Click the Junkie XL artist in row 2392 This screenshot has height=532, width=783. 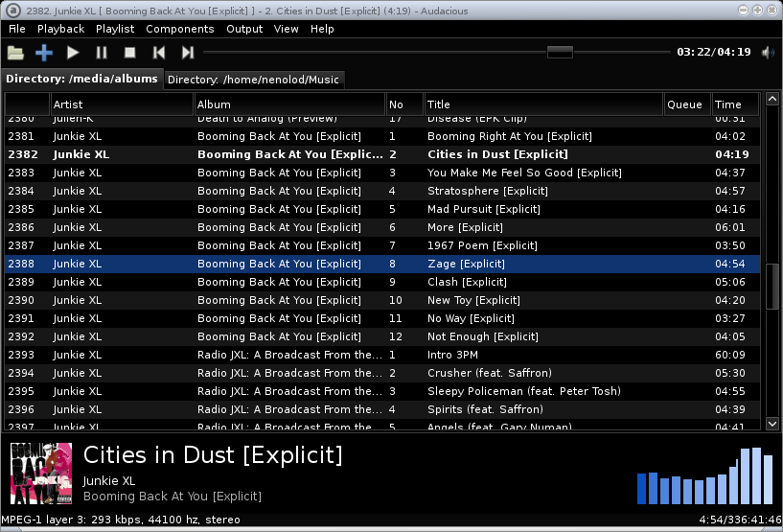point(78,336)
